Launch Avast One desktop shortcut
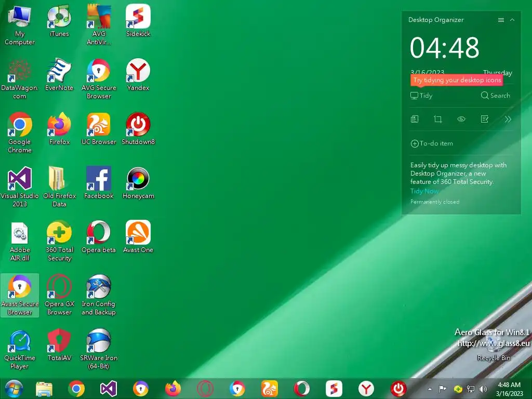Viewport: 532px width, 399px height. click(138, 237)
